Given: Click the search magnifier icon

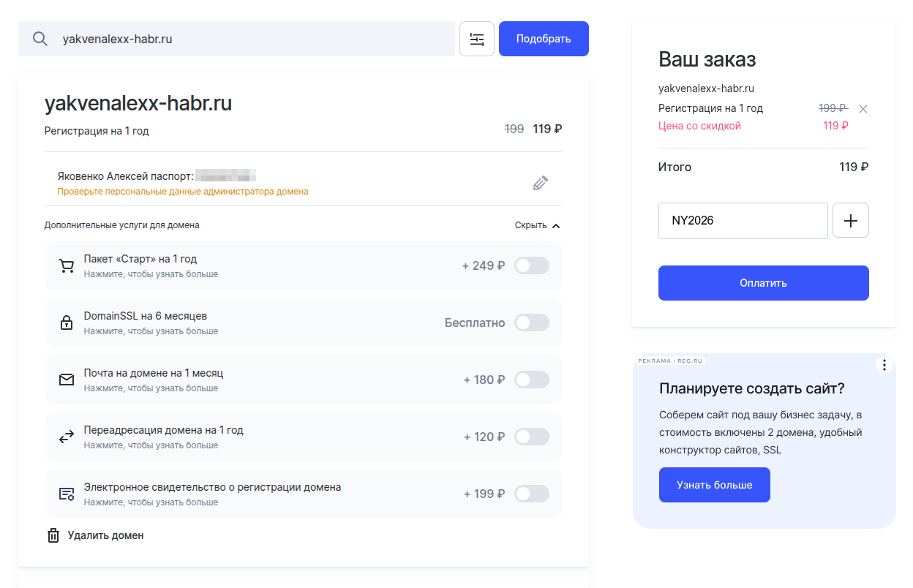Looking at the screenshot, I should tap(40, 39).
